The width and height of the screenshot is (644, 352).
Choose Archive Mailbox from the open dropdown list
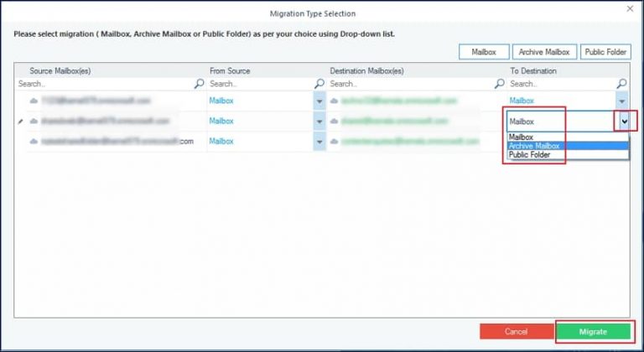[568, 146]
